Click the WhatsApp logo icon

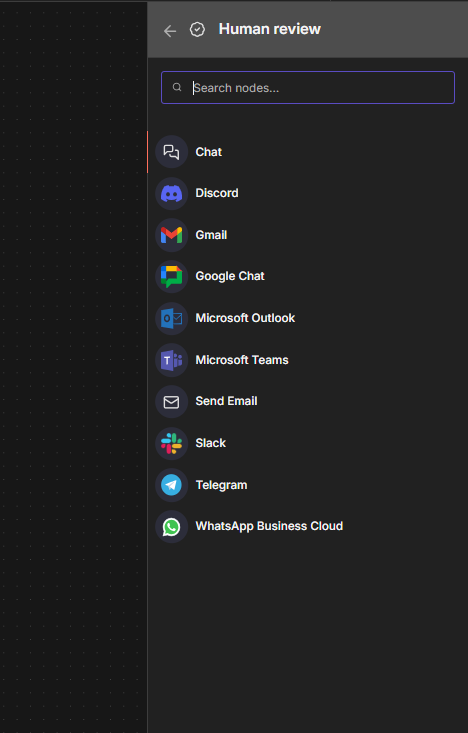pos(172,527)
